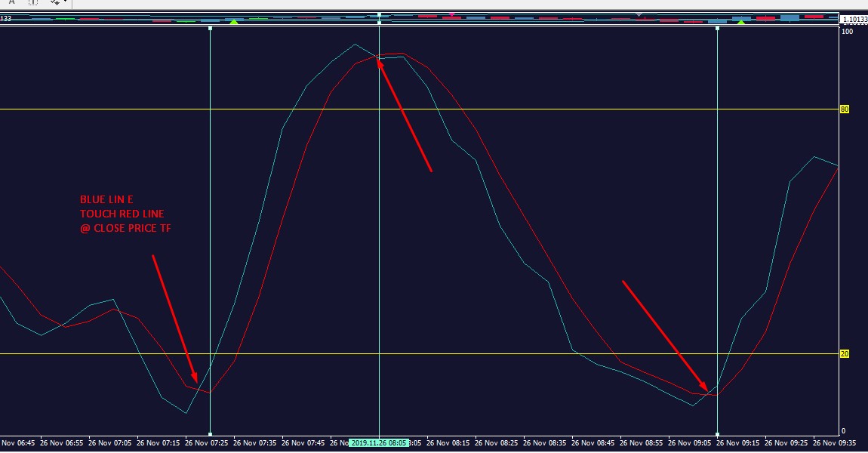Click the magenta down-arrow signal on price chart
This screenshot has height=453, width=868.
point(452,14)
